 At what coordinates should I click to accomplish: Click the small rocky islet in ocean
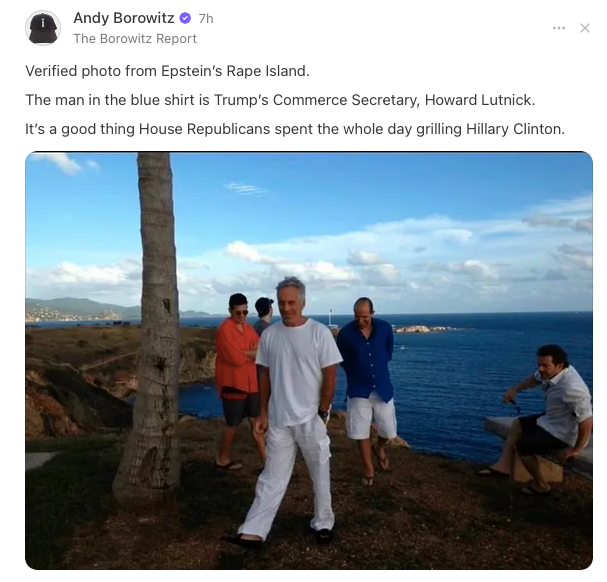point(426,329)
